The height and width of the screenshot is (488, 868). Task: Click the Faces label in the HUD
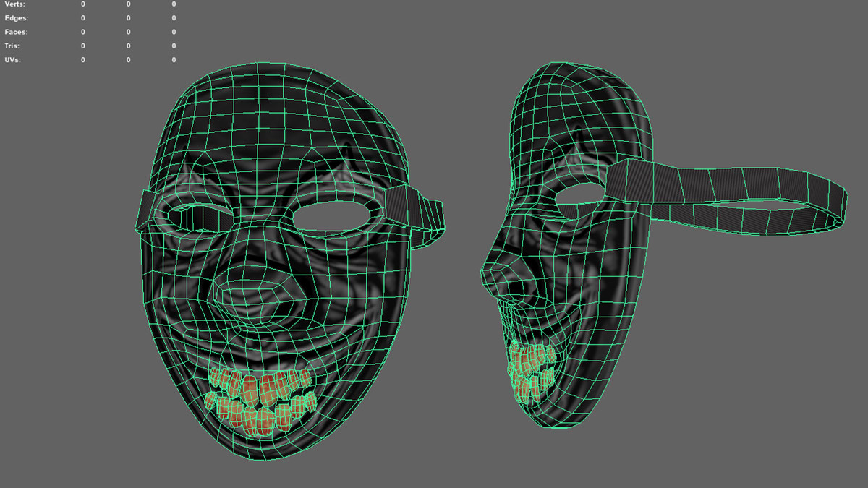point(16,32)
